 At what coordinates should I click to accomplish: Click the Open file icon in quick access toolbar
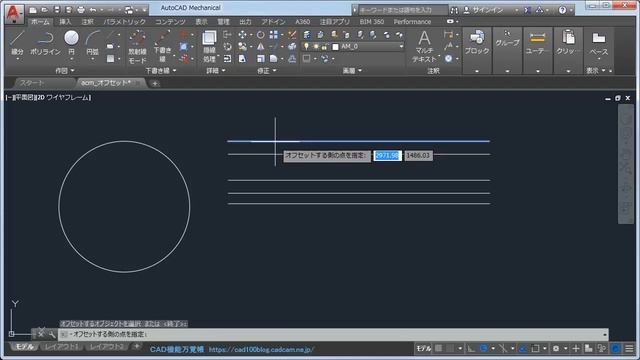[44, 10]
